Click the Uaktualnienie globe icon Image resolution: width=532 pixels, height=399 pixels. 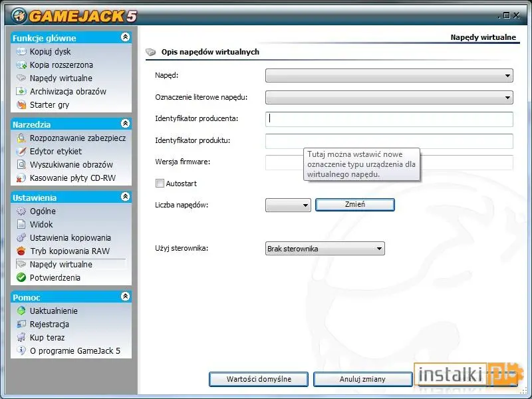point(21,311)
